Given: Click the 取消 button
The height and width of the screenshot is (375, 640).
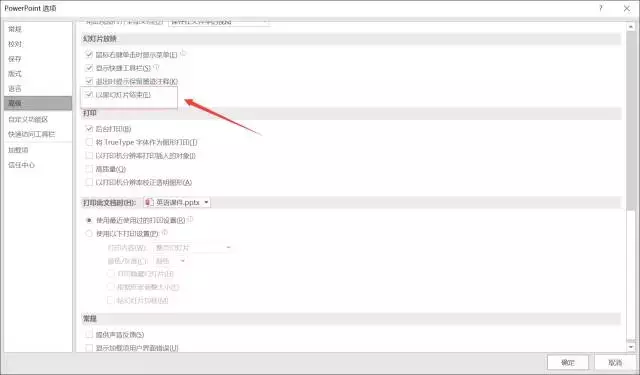Looking at the screenshot, I should (x=615, y=362).
